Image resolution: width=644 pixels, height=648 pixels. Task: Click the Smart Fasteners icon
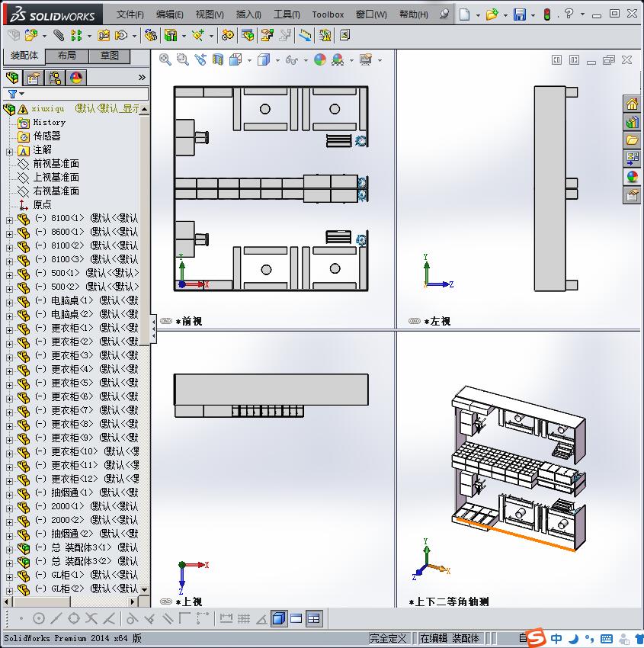tap(104, 36)
